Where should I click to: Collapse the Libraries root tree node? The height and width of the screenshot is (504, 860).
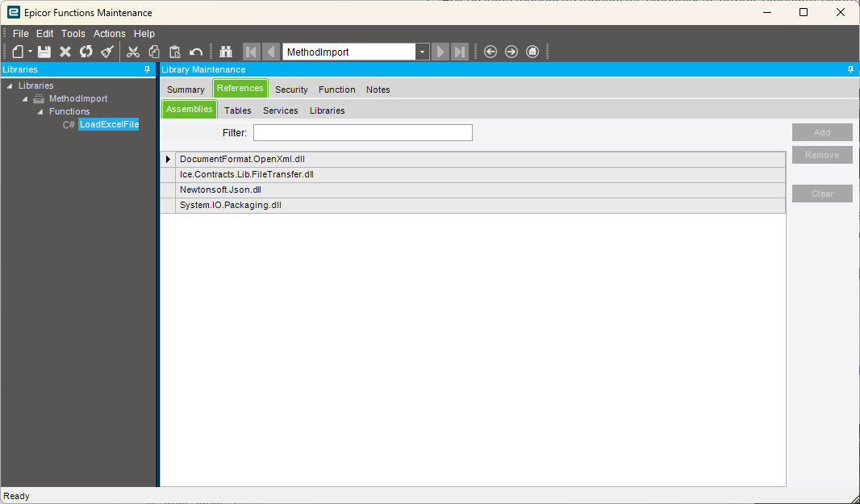[x=10, y=86]
